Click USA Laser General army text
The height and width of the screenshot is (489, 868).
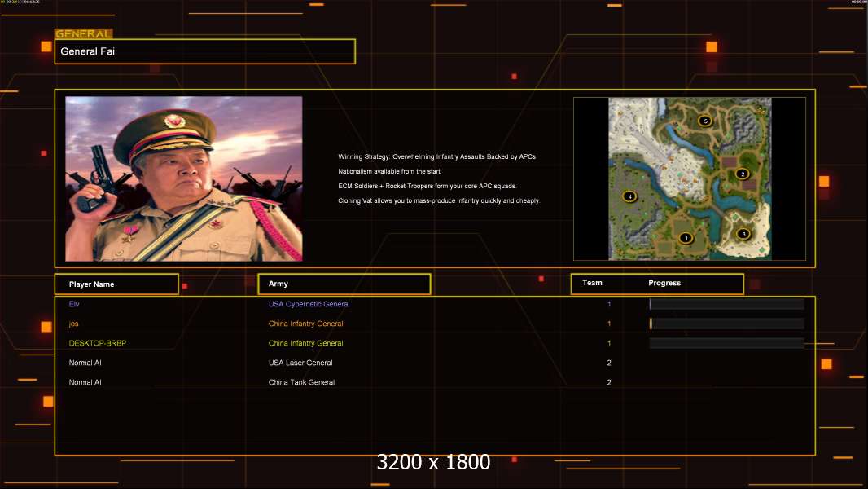pos(300,363)
